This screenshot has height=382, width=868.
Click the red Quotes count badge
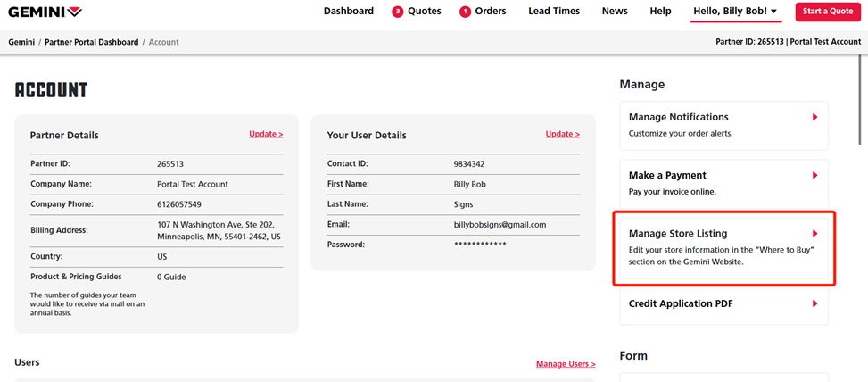pyautogui.click(x=397, y=12)
